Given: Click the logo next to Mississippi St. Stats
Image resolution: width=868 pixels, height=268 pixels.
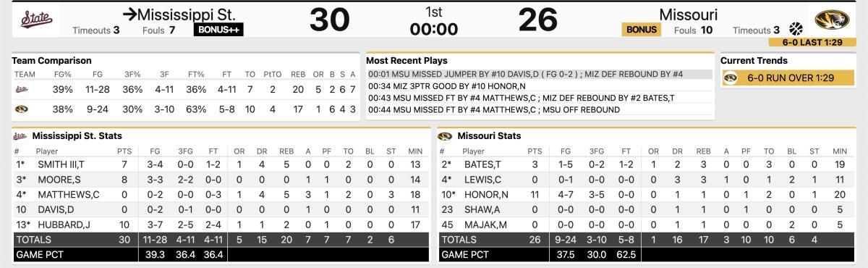Looking at the screenshot, I should [x=20, y=135].
